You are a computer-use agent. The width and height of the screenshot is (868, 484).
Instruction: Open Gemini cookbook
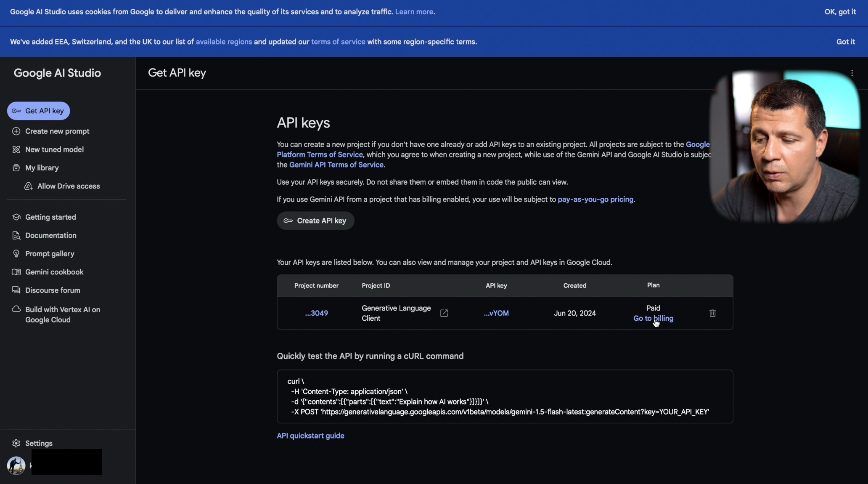[x=54, y=272]
